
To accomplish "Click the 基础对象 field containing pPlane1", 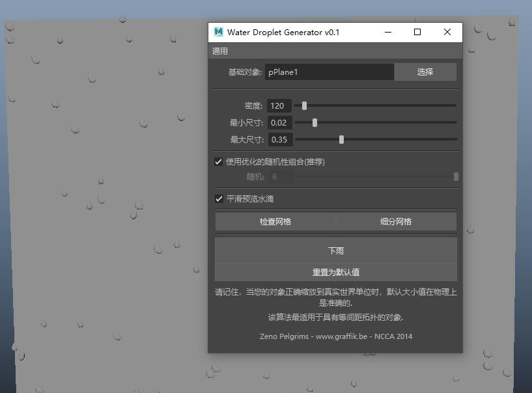I will (x=329, y=72).
